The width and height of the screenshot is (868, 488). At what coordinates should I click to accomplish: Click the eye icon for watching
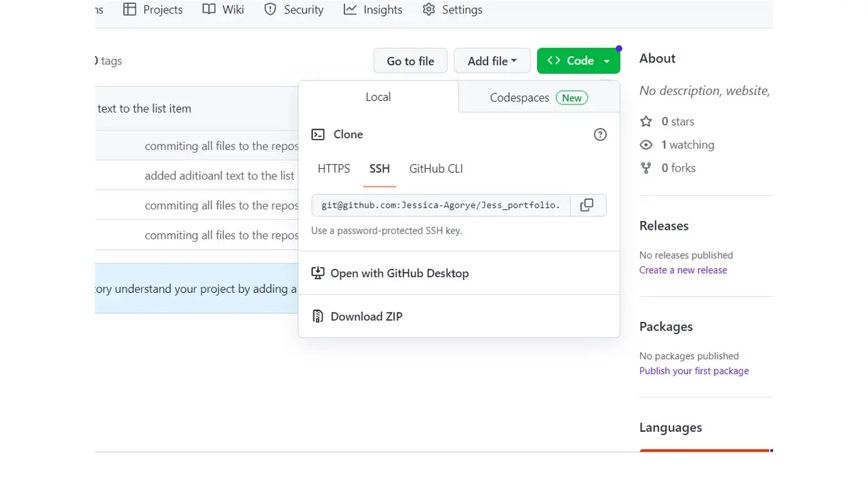coord(646,144)
